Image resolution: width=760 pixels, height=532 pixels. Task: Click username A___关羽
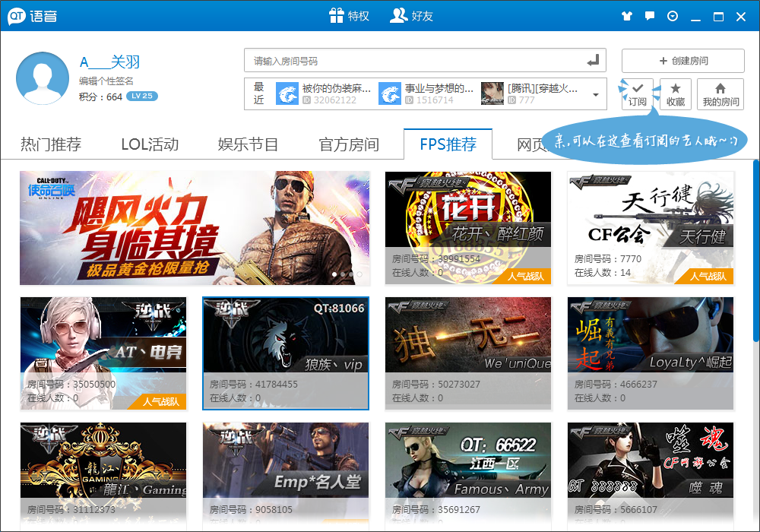[x=109, y=62]
